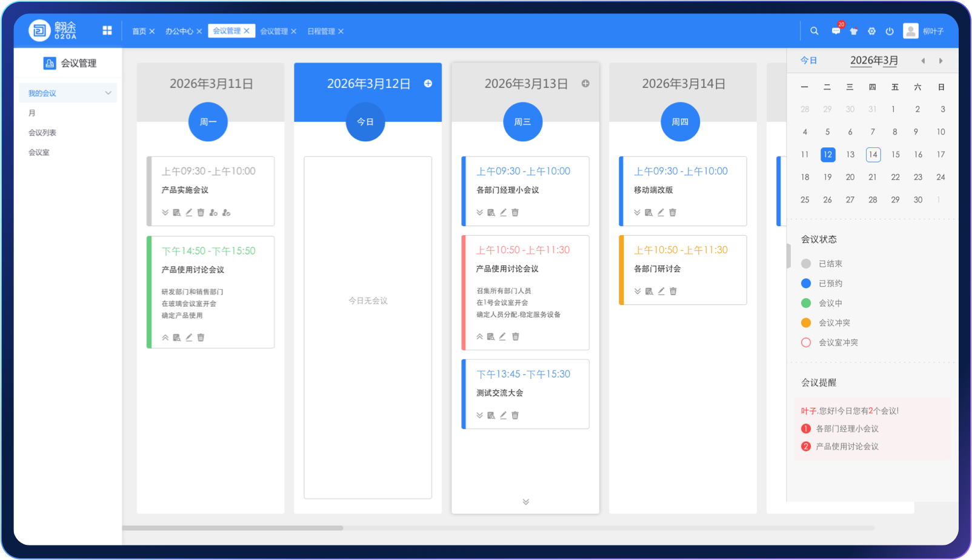Image resolution: width=972 pixels, height=560 pixels.
Task: Click the theme skin icon in top bar
Action: click(x=854, y=31)
